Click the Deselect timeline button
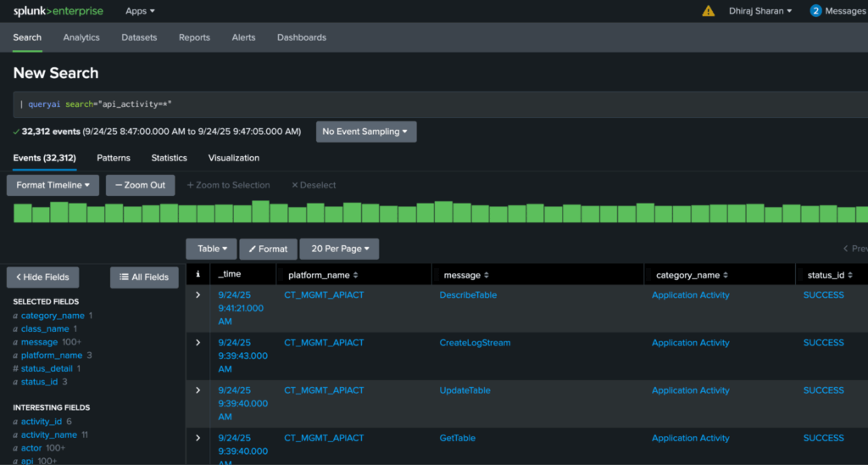 [x=314, y=185]
